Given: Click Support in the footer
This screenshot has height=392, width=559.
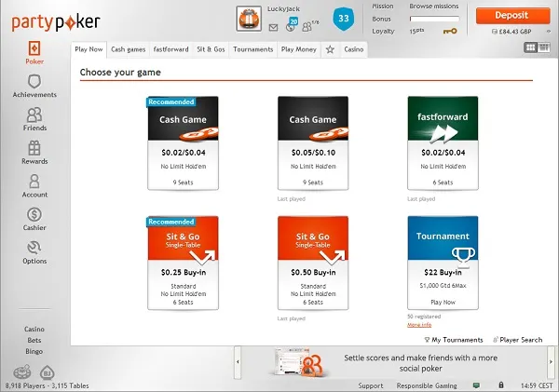Looking at the screenshot, I should click(371, 385).
